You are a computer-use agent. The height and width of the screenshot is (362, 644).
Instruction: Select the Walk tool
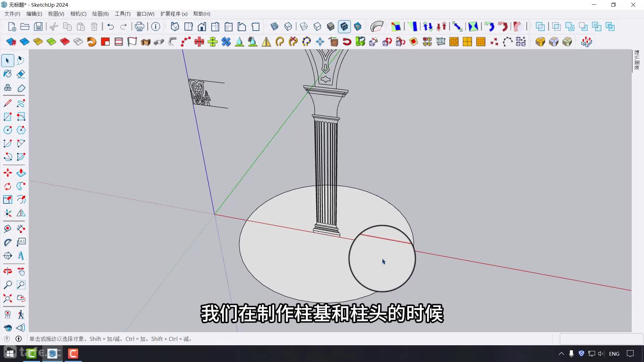click(x=21, y=314)
